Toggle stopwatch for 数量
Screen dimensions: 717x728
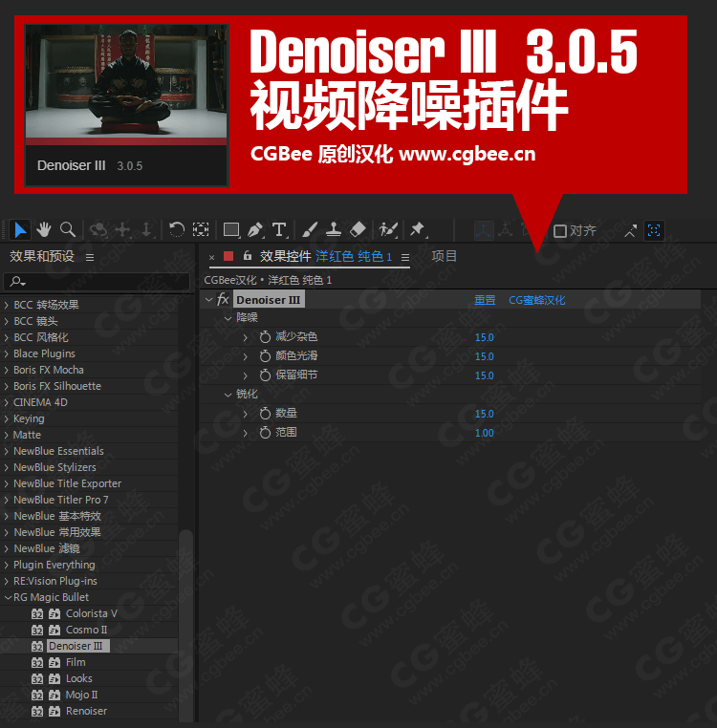click(265, 414)
